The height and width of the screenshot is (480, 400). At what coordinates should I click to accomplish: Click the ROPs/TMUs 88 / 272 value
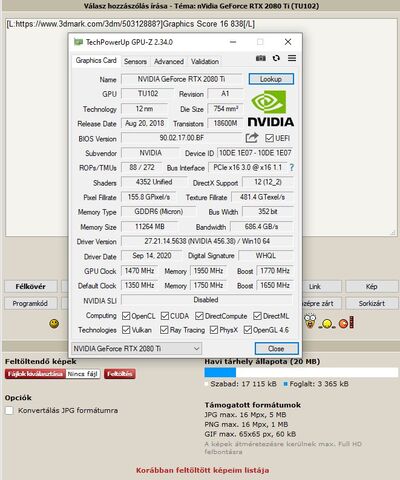tap(142, 167)
